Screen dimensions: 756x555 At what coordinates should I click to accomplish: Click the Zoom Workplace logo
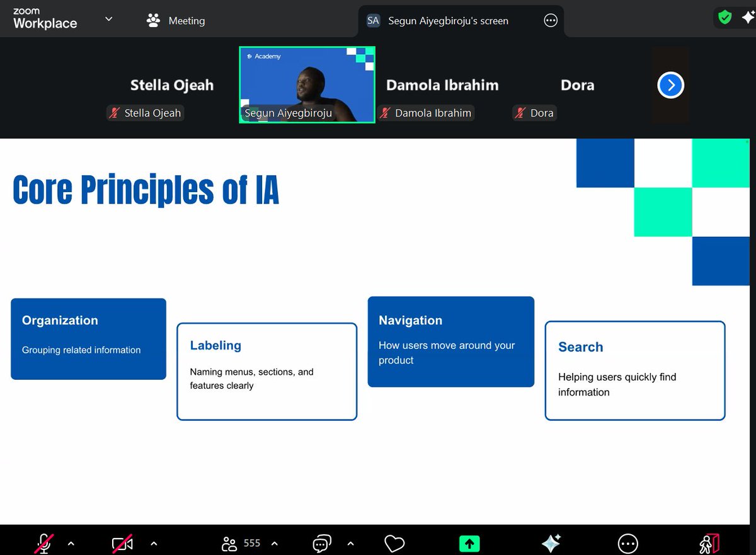(45, 19)
